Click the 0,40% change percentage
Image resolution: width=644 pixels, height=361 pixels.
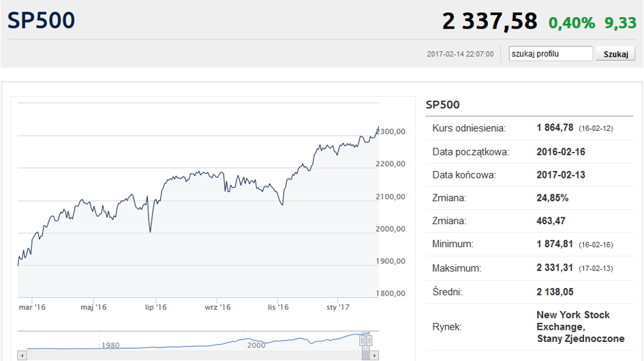click(572, 23)
